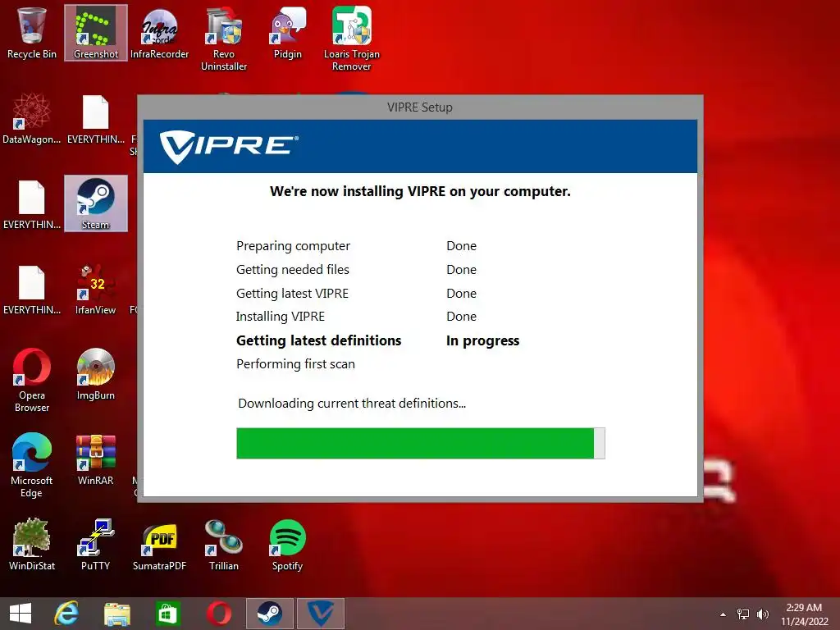Open the Pidgin desktop shortcut
The height and width of the screenshot is (630, 840).
tap(288, 33)
